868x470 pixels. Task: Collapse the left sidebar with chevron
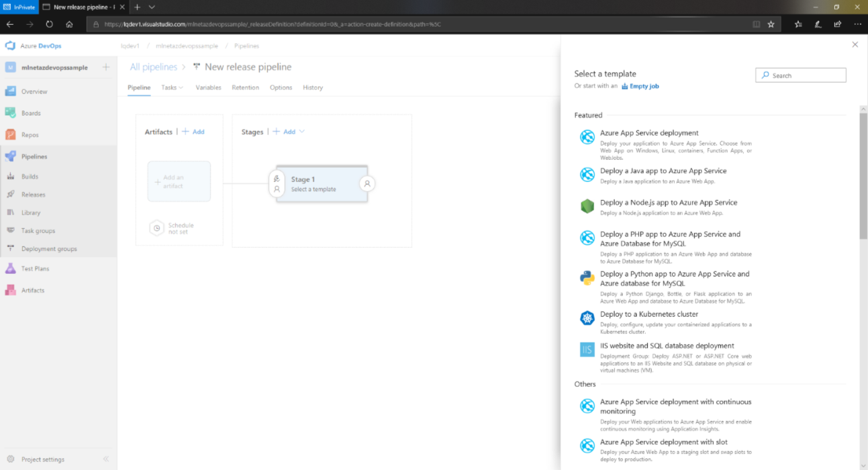106,459
